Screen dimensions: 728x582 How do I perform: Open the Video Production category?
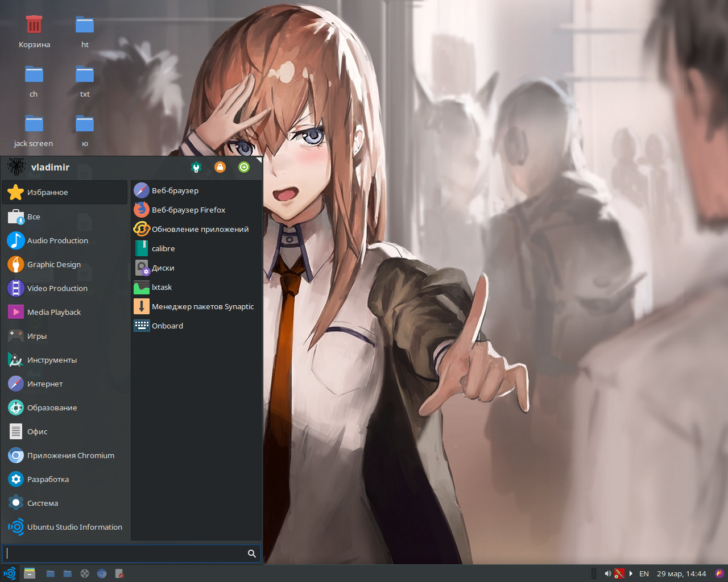pos(64,288)
